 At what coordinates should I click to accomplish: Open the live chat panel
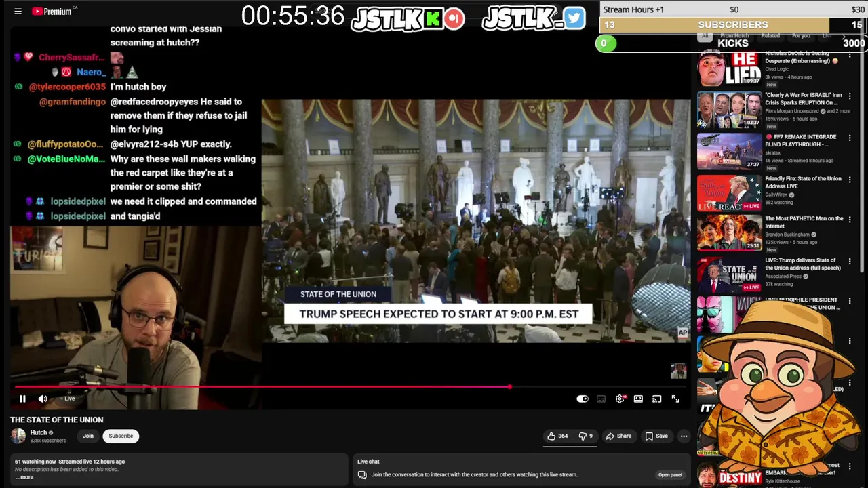click(670, 474)
